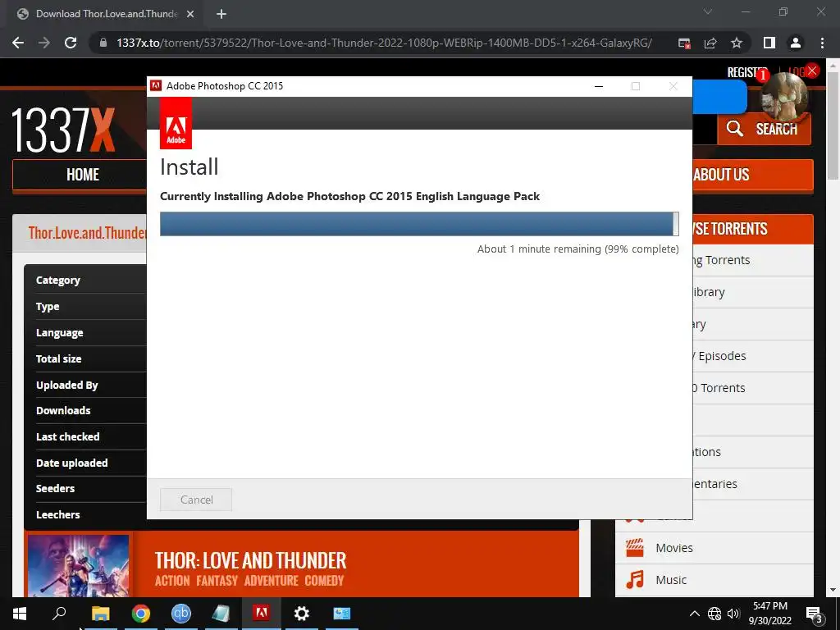840x630 pixels.
Task: Click the COMEDY genre tag
Action: [324, 581]
